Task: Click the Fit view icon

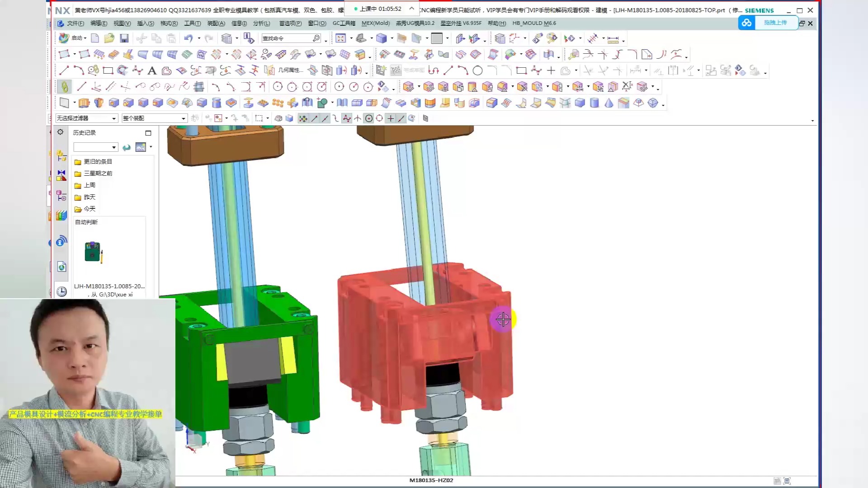Action: coord(340,38)
